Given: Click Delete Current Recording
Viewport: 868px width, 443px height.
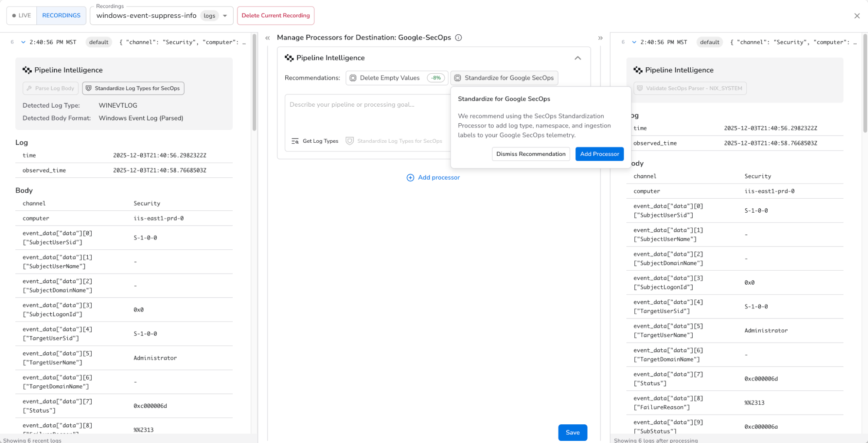Looking at the screenshot, I should tap(276, 15).
